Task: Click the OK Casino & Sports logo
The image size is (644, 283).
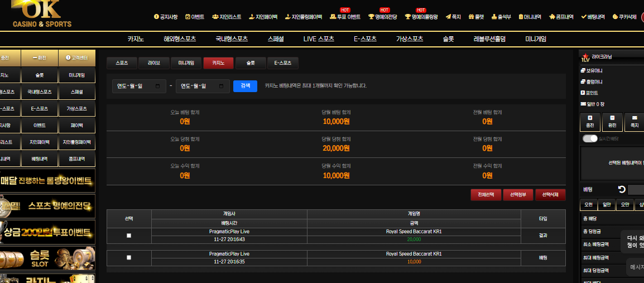Action: 42,14
